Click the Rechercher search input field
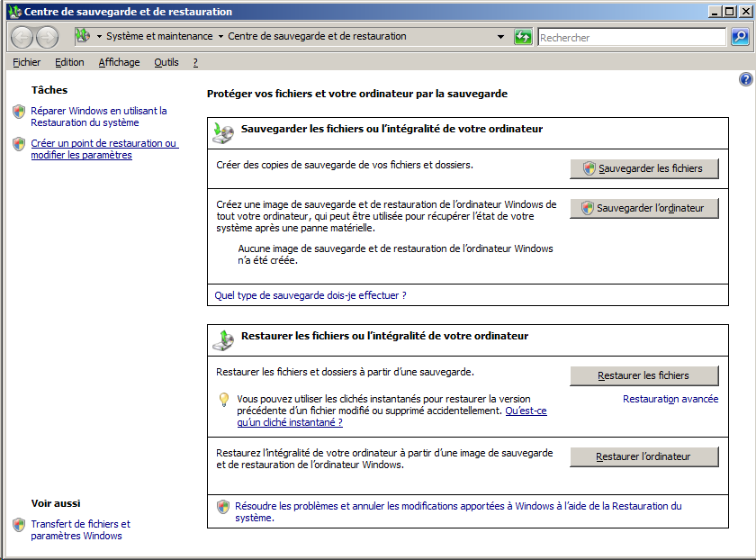The image size is (756, 560). [x=632, y=37]
